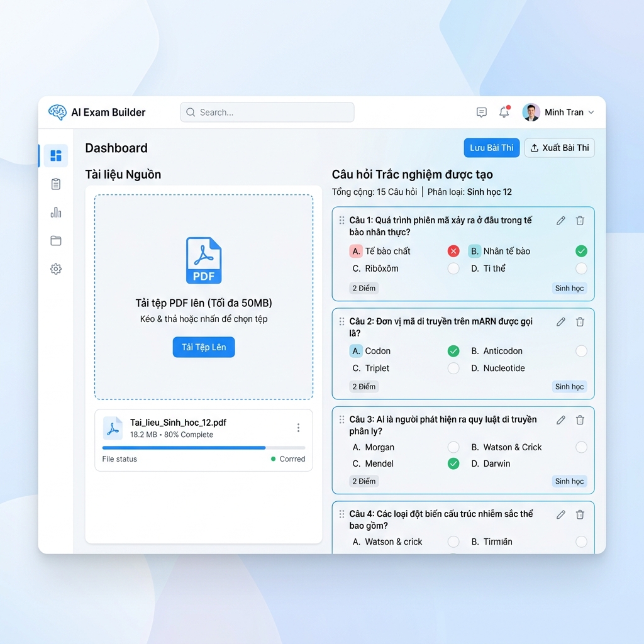Open the settings gear in the sidebar
Image resolution: width=644 pixels, height=644 pixels.
pyautogui.click(x=56, y=269)
